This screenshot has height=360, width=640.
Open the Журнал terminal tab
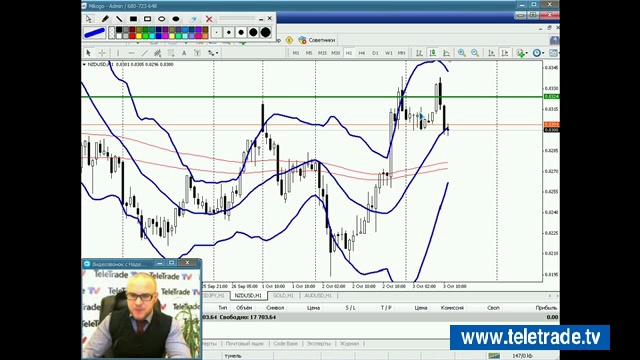(x=349, y=344)
